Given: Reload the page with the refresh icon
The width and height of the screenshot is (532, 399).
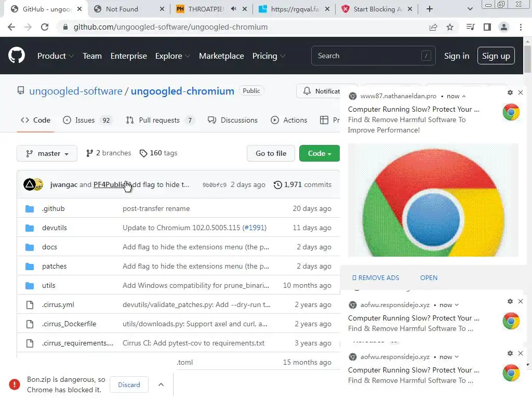Looking at the screenshot, I should coord(45,27).
